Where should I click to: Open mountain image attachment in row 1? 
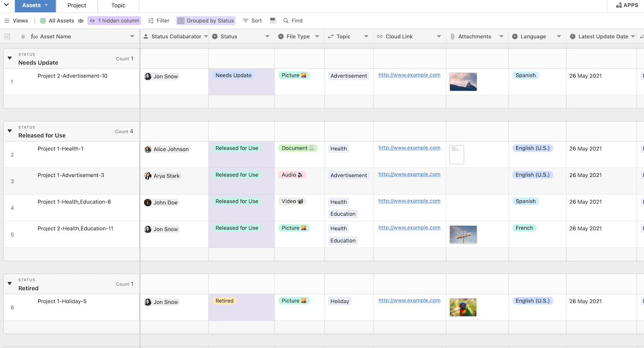click(463, 82)
